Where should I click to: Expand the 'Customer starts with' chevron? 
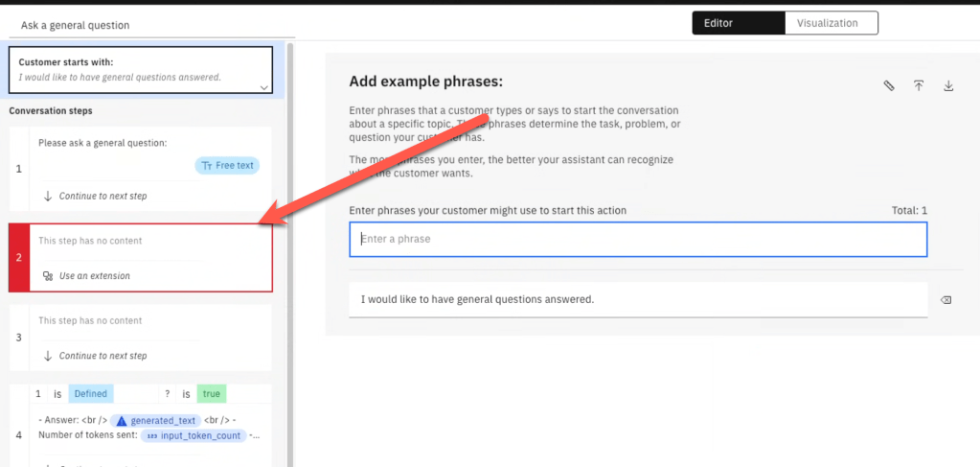coord(263,87)
